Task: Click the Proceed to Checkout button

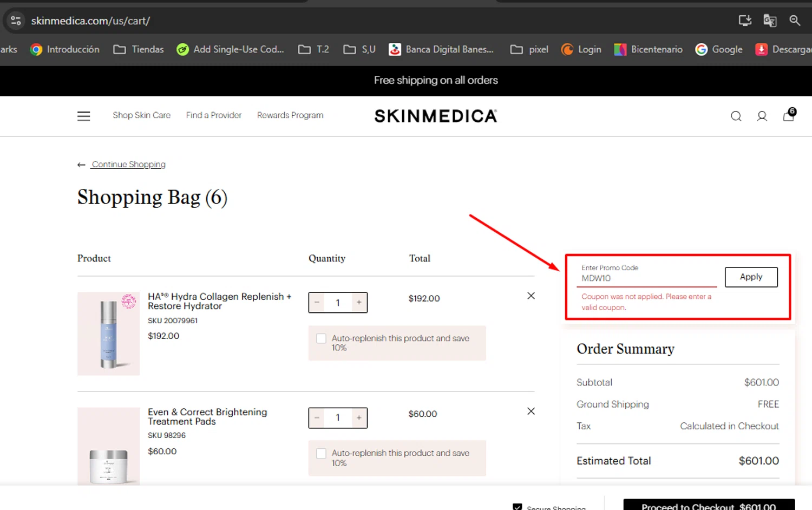Action: 709,505
